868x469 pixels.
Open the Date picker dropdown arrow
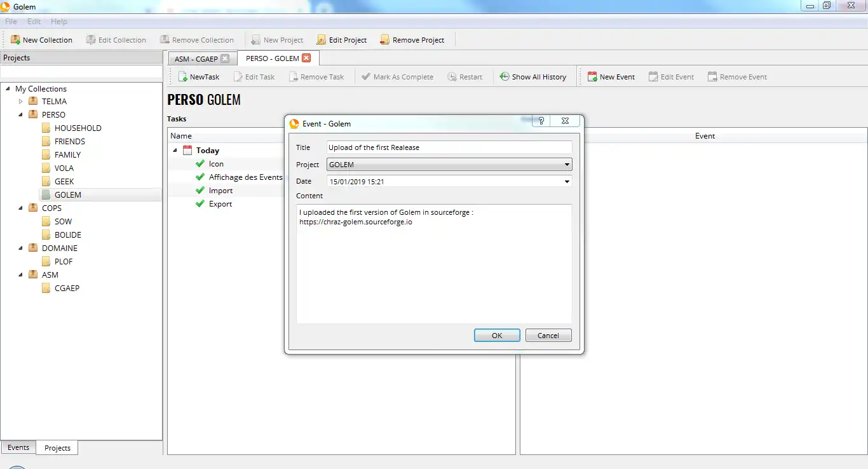click(567, 181)
